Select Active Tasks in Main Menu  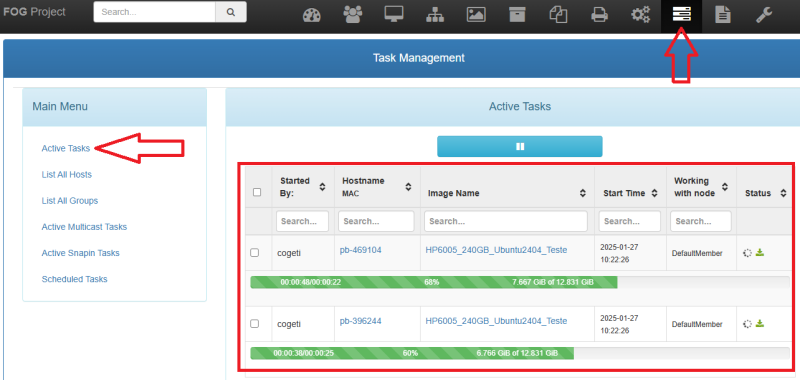click(66, 148)
